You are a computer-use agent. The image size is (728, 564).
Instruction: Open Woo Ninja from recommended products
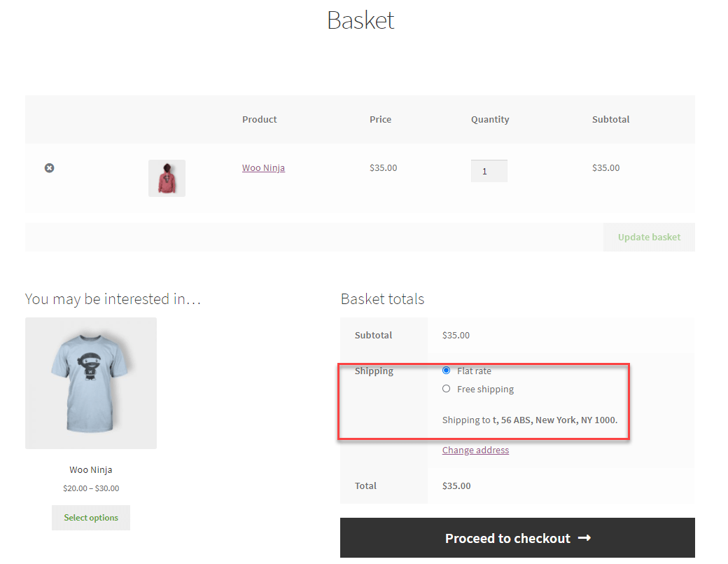coord(90,469)
